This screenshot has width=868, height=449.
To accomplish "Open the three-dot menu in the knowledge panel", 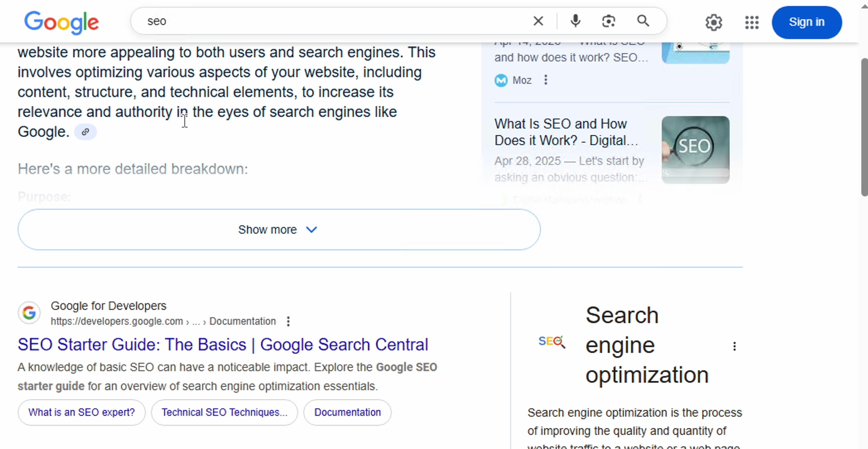I will click(x=735, y=346).
